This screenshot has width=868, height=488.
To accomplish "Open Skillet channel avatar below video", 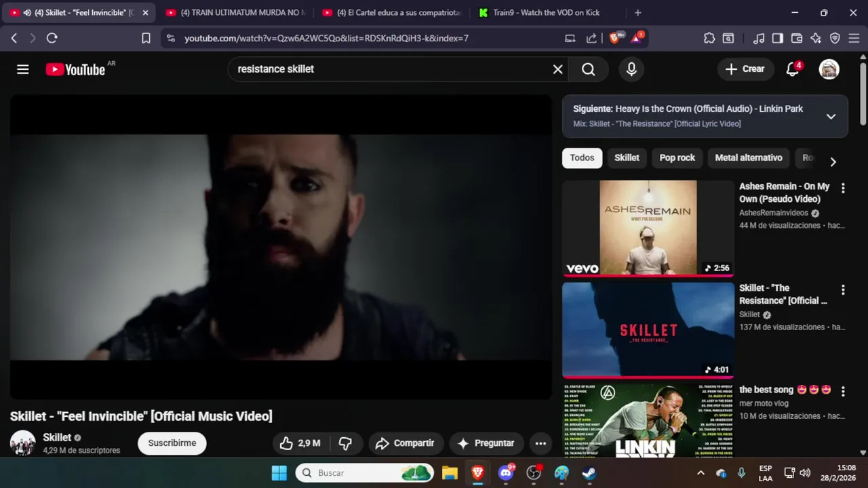I will pyautogui.click(x=22, y=443).
